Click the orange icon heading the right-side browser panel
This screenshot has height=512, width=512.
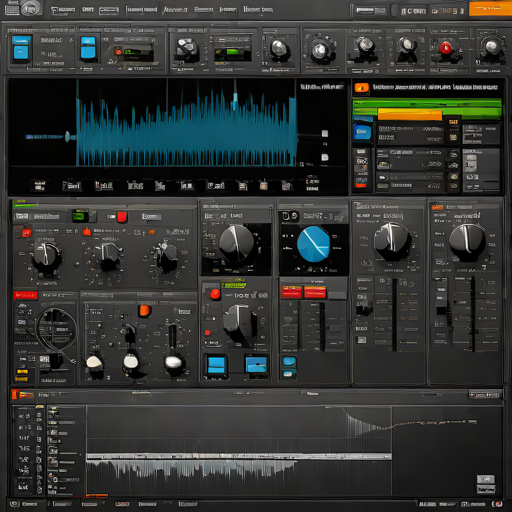click(x=362, y=88)
